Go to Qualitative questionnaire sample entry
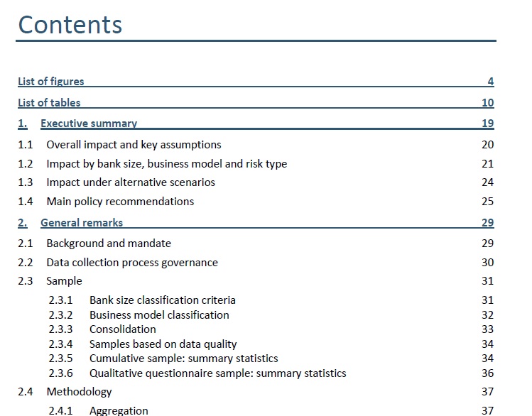Screen dimensions: 532x416 pyautogui.click(x=218, y=373)
